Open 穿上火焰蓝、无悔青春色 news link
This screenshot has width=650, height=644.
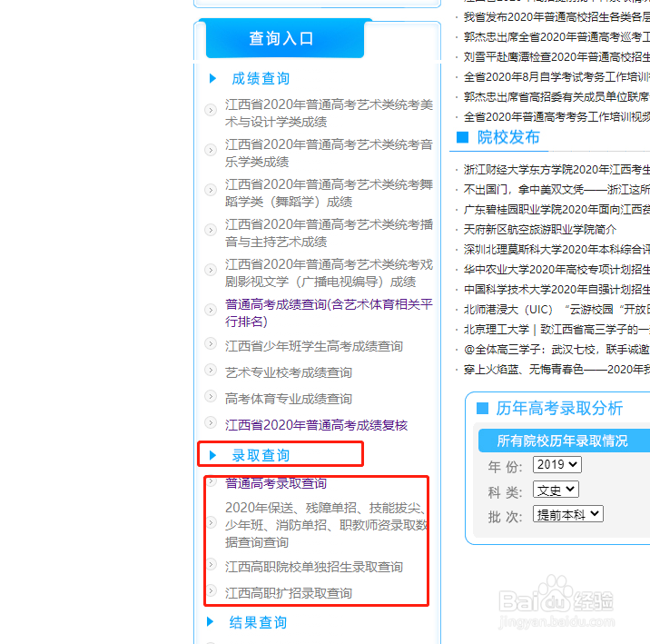pos(556,369)
